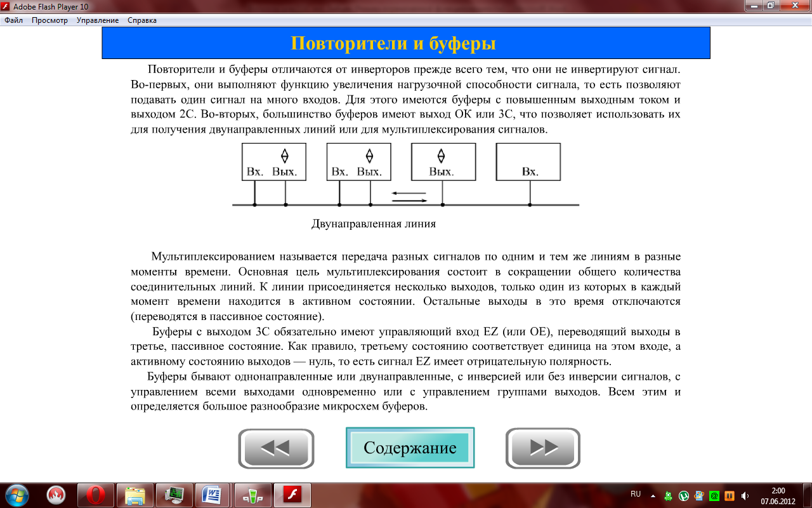
Task: Change the RU input language indicator
Action: [636, 493]
